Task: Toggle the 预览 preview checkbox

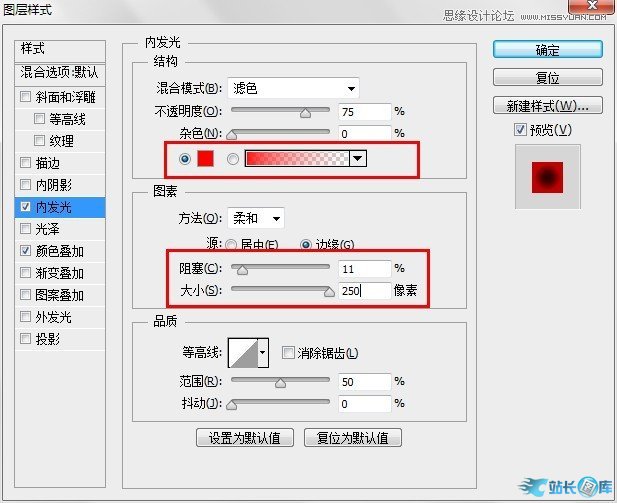Action: coord(519,130)
